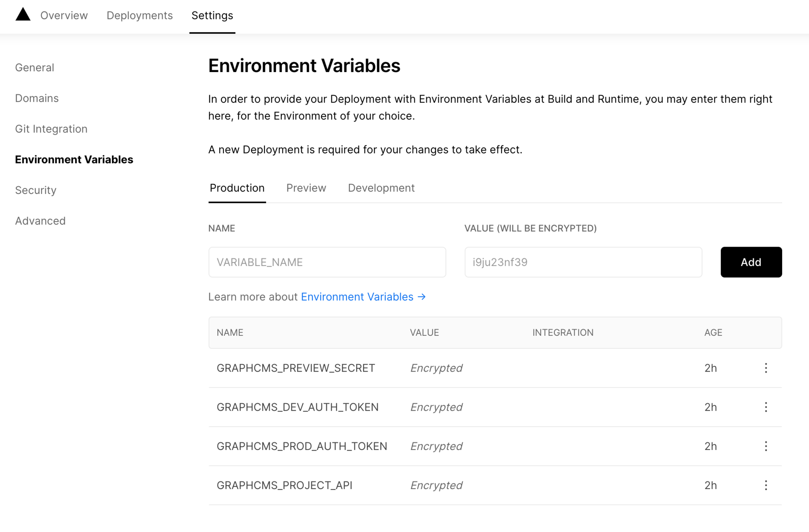809x532 pixels.
Task: Select the Production environment tab
Action: pyautogui.click(x=237, y=188)
